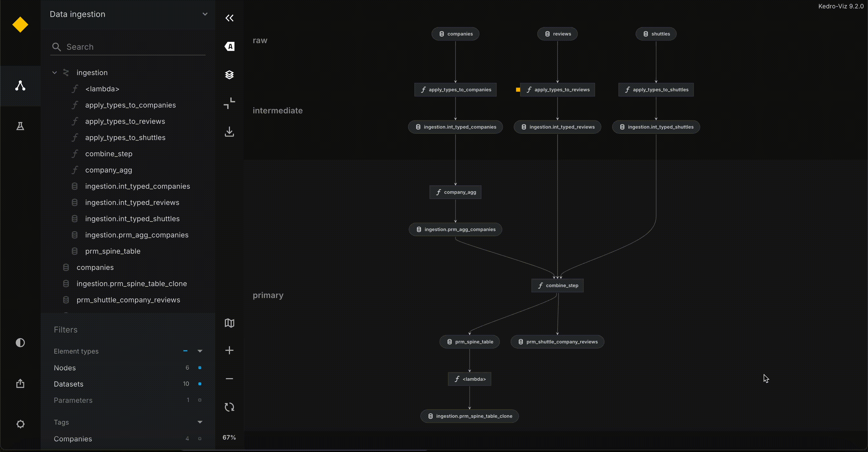The height and width of the screenshot is (452, 868).
Task: Toggle the light/dark theme icon
Action: click(x=20, y=343)
